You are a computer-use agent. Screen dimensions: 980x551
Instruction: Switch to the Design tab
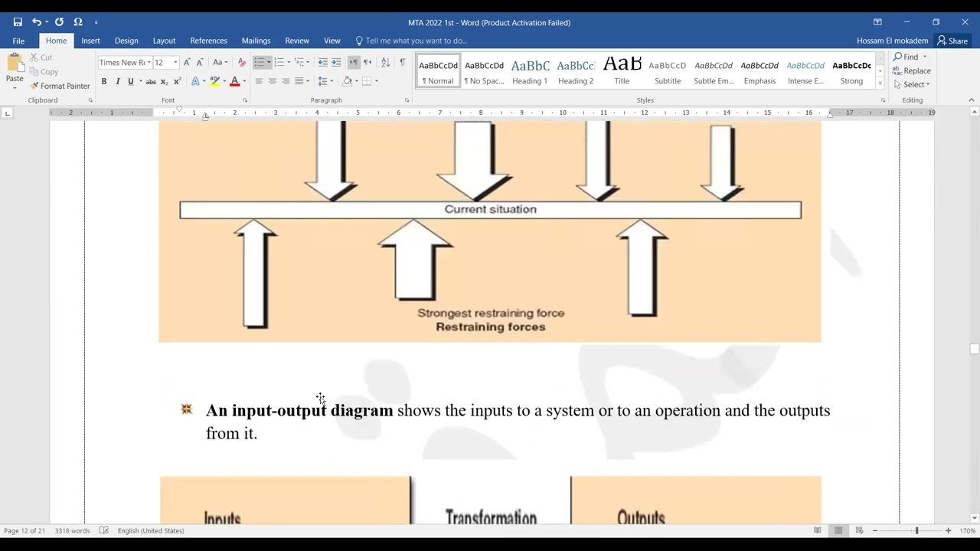126,41
